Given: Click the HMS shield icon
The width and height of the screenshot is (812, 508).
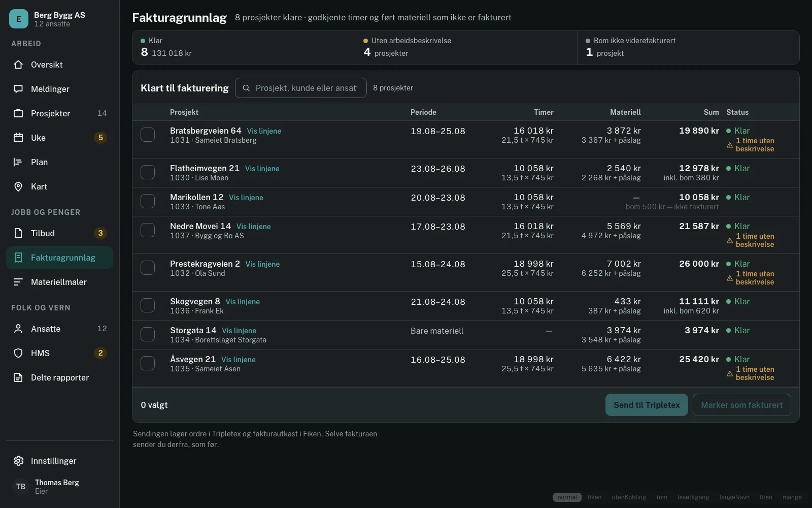Looking at the screenshot, I should [18, 353].
